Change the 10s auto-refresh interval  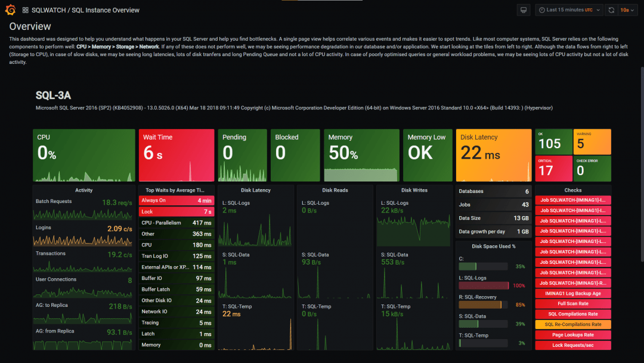627,10
